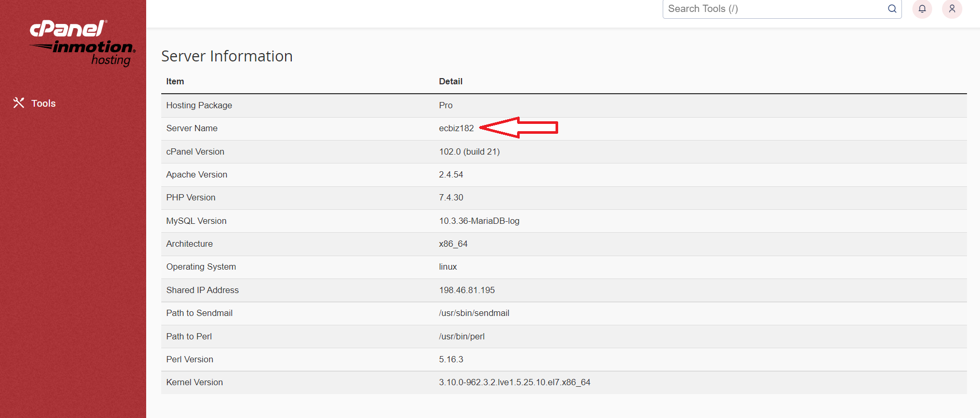Open the user account menu icon

click(x=951, y=9)
